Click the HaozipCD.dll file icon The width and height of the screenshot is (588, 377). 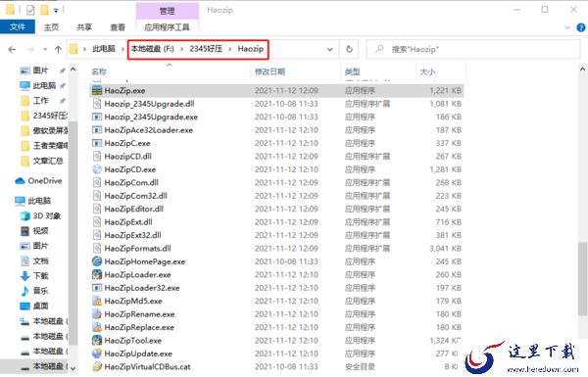pos(97,157)
